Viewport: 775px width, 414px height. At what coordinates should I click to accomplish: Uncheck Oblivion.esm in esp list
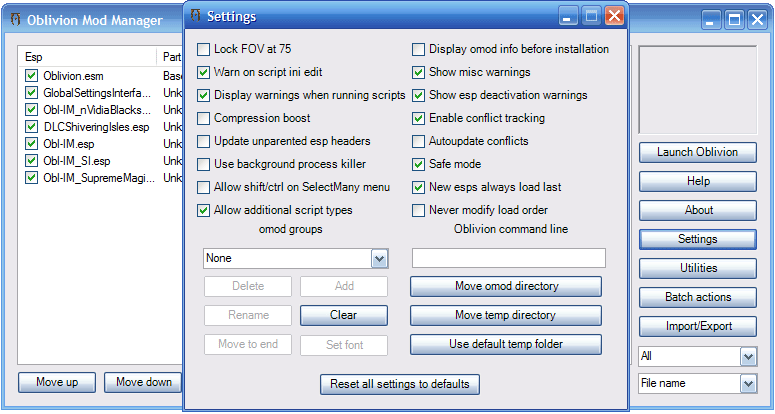click(x=32, y=76)
